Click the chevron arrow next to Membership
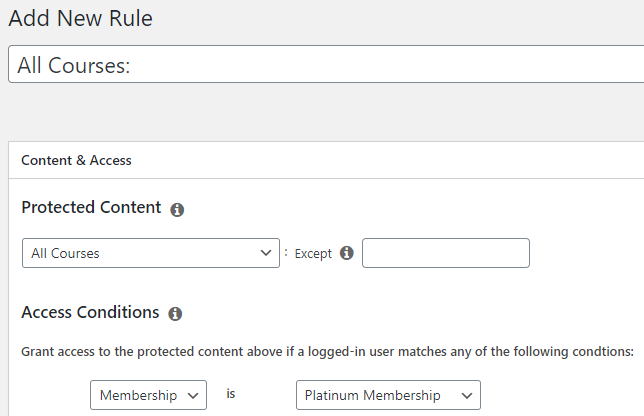Viewport: 644px width, 416px height. click(x=193, y=395)
